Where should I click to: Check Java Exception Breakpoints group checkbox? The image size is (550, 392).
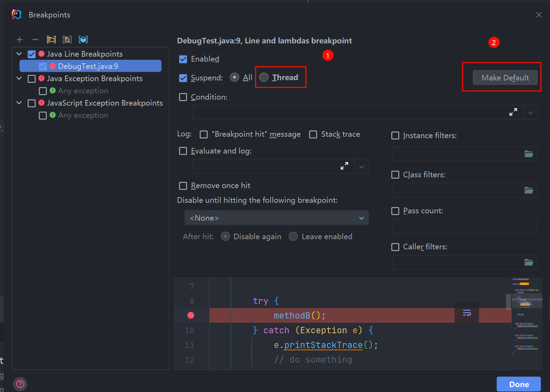pos(31,79)
